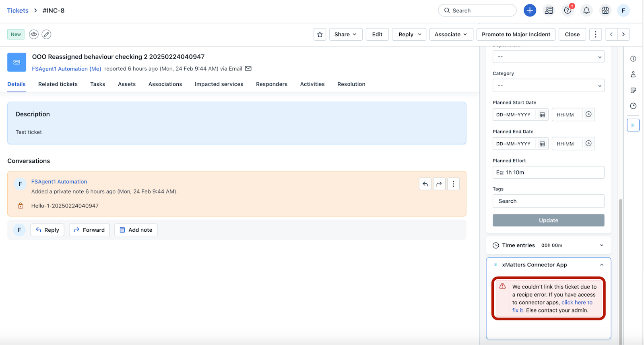644x345 pixels.
Task: Open Planned Start Date calendar picker
Action: coord(542,115)
